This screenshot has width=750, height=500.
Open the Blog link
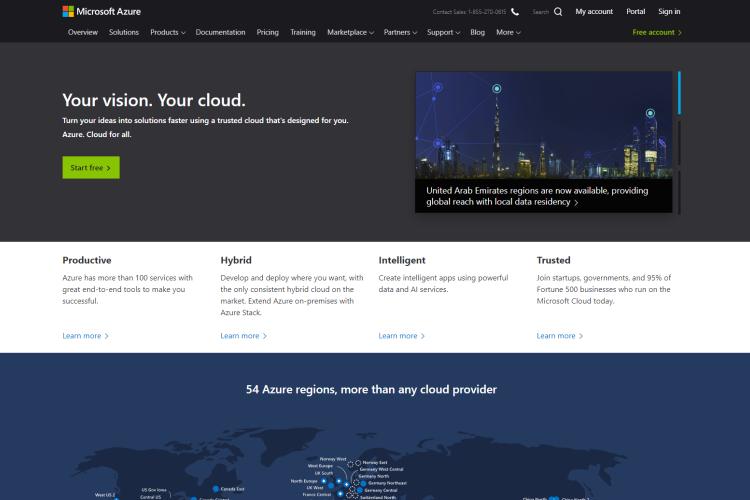[477, 32]
